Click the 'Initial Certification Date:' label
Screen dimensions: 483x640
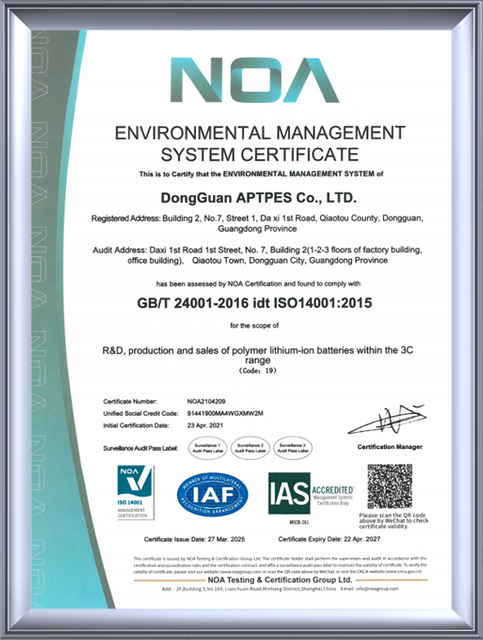(x=136, y=425)
